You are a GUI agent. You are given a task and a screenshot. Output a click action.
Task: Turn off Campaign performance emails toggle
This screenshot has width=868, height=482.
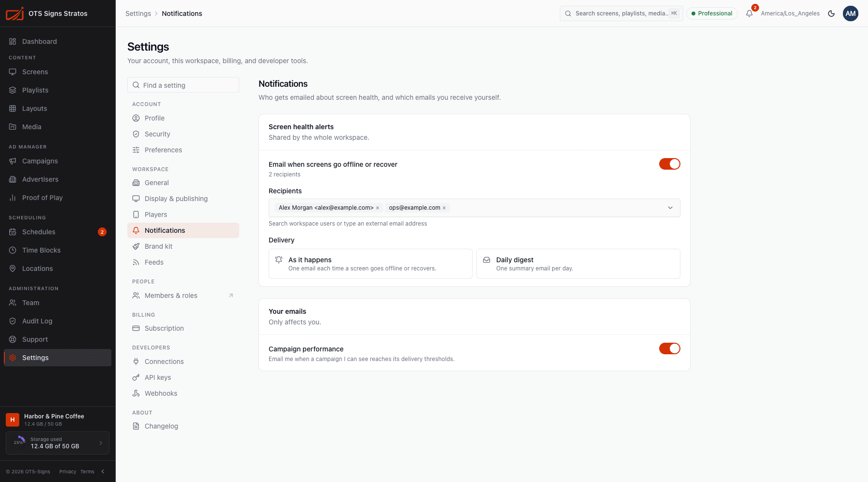(670, 348)
